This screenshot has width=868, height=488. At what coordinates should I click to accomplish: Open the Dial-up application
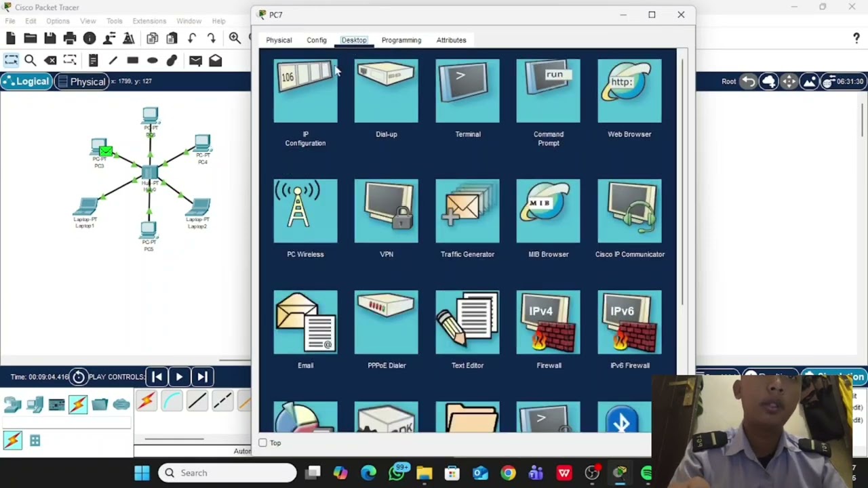coord(387,91)
